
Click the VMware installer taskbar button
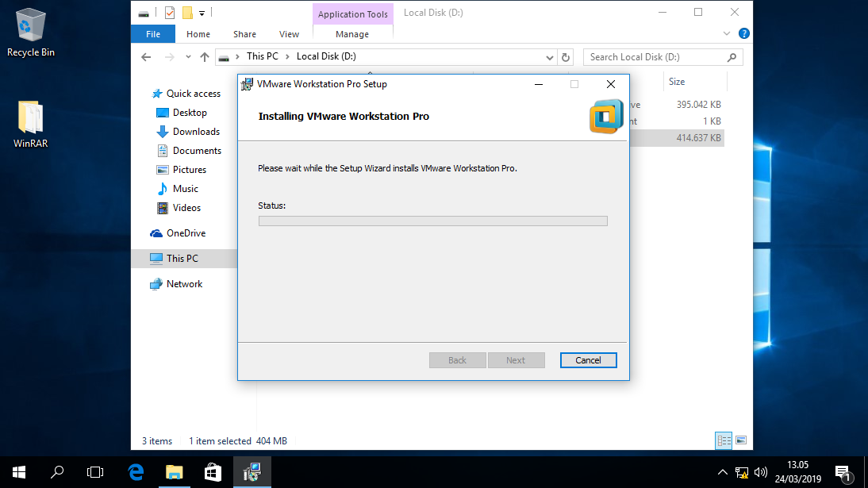coord(252,472)
